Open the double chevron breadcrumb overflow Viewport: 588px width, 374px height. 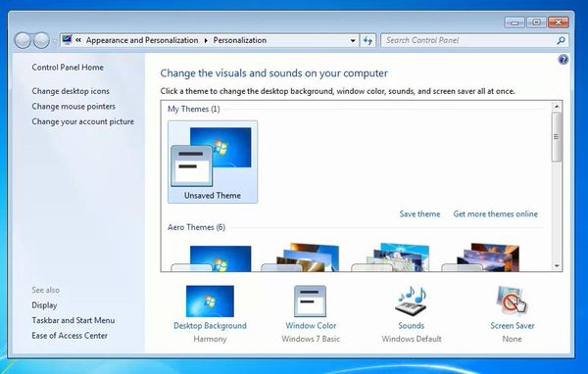[x=78, y=40]
